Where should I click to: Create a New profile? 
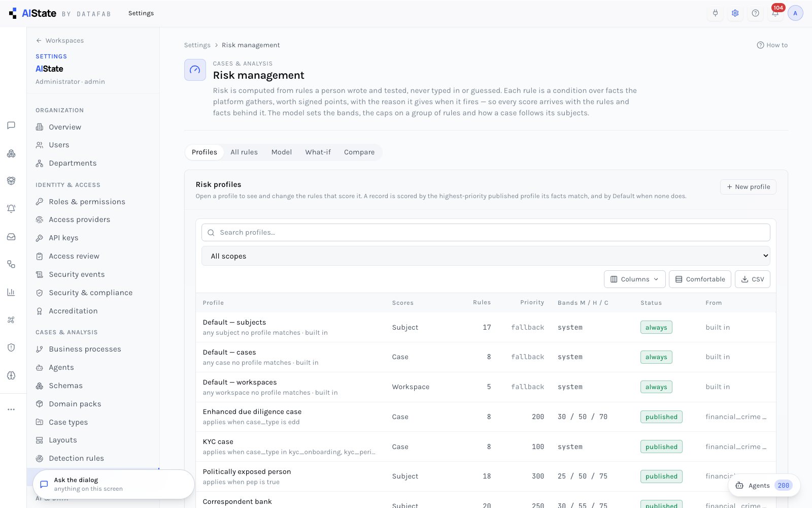tap(748, 187)
